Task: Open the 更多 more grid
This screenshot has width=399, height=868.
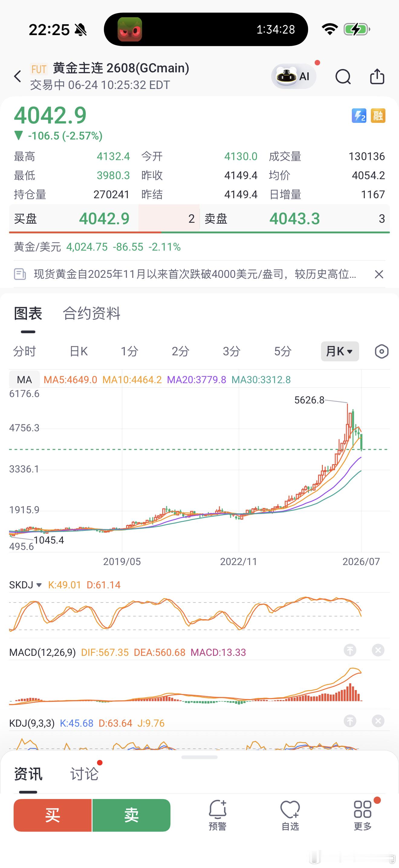Action: pos(363,815)
